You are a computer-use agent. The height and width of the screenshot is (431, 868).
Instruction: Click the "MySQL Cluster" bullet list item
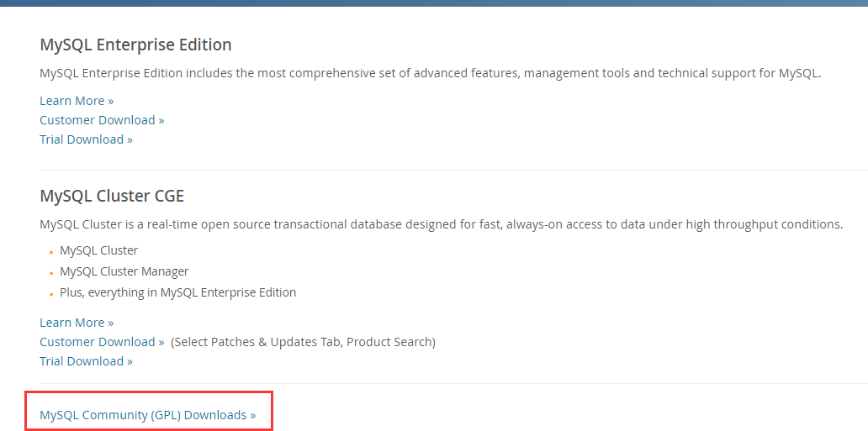pos(98,250)
